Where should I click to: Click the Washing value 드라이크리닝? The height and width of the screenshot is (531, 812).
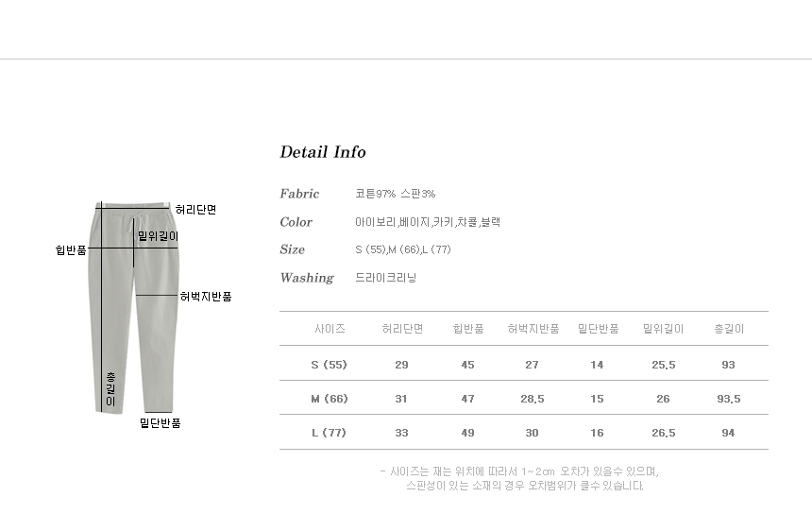[x=386, y=278]
